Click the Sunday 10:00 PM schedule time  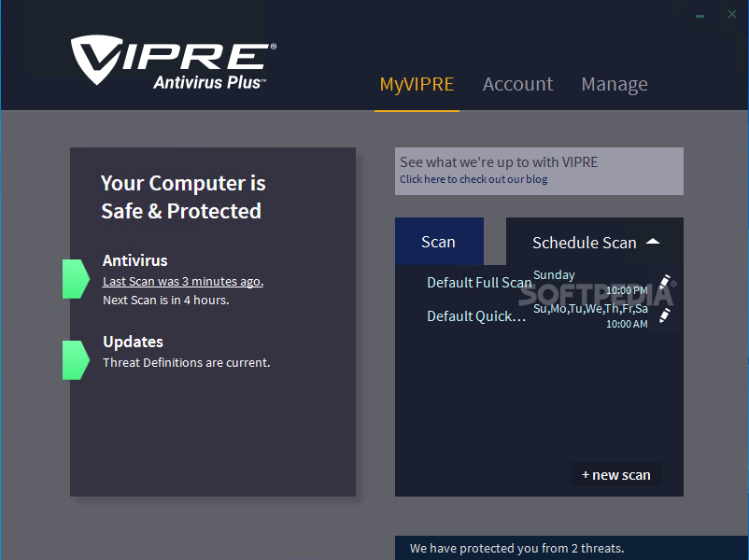click(x=590, y=282)
